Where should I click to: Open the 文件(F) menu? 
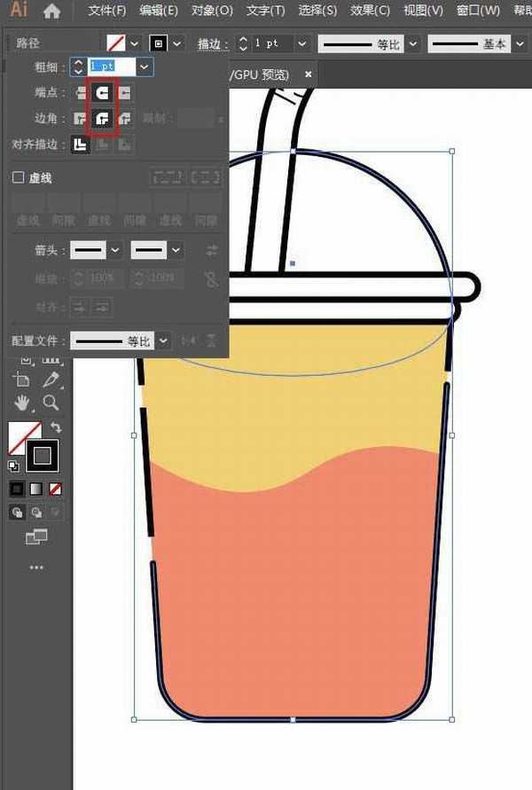pos(107,12)
